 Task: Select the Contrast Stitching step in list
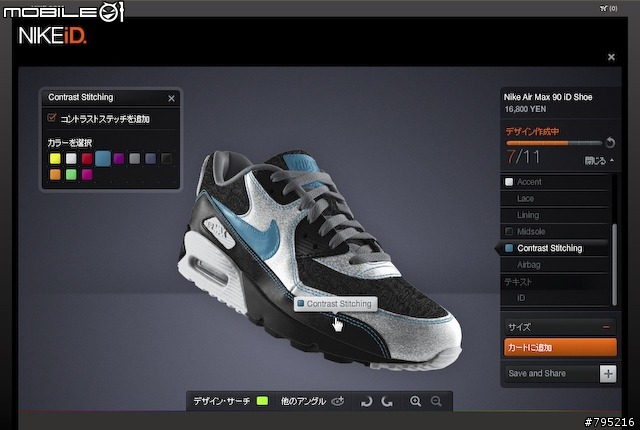coord(554,248)
